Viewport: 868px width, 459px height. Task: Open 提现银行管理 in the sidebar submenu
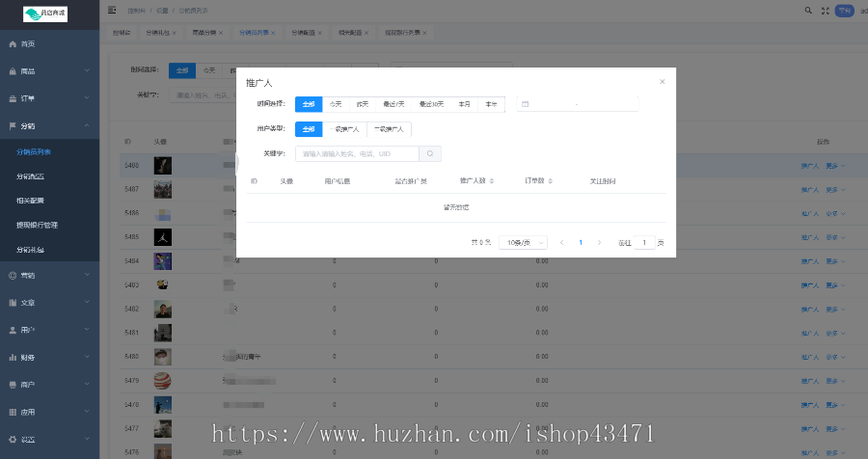point(37,225)
